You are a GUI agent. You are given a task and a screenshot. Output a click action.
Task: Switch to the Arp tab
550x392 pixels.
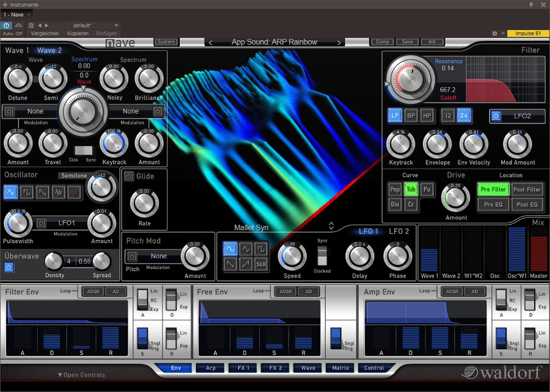210,368
